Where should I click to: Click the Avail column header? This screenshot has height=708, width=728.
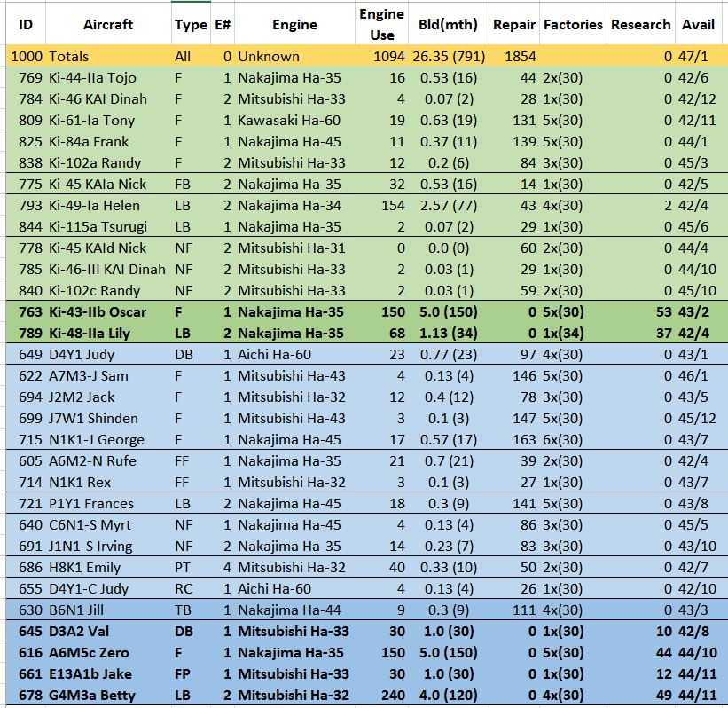tap(698, 24)
